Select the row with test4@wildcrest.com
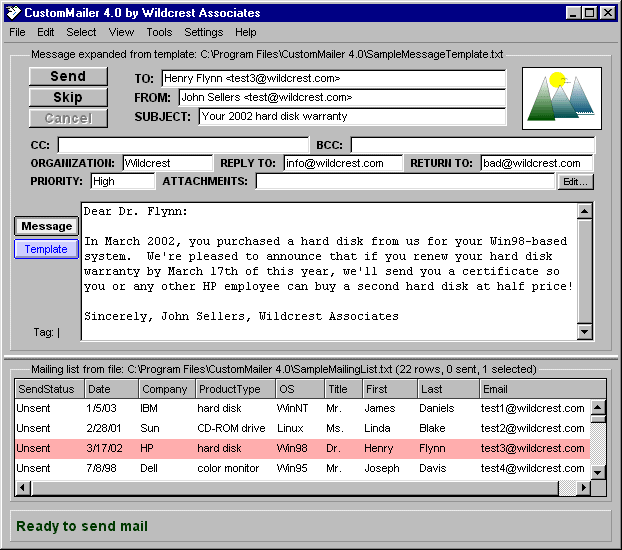 (x=303, y=468)
